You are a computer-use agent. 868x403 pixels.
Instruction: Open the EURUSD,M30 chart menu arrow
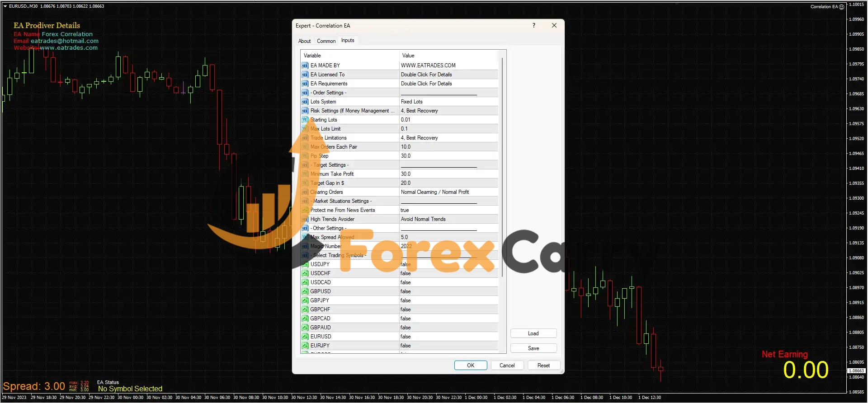[5, 6]
